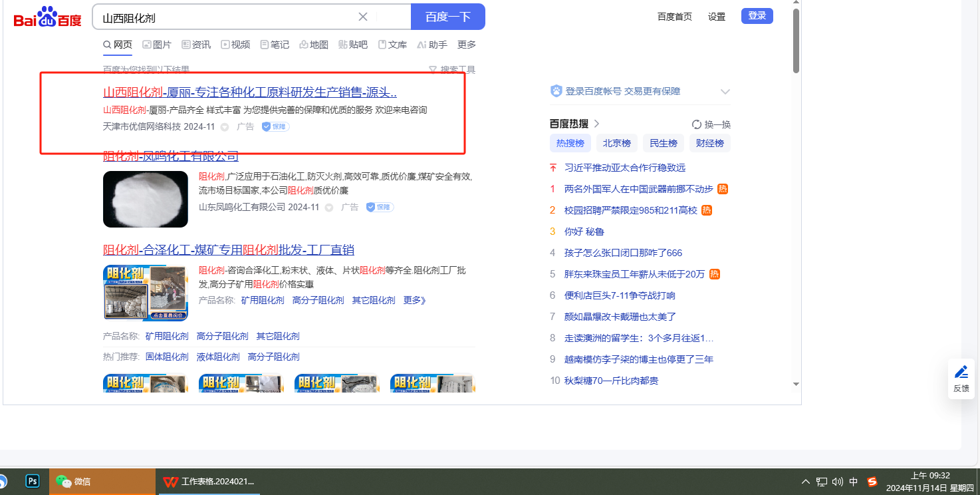Show hidden tray icons with the up arrow
The image size is (980, 495).
[x=806, y=482]
